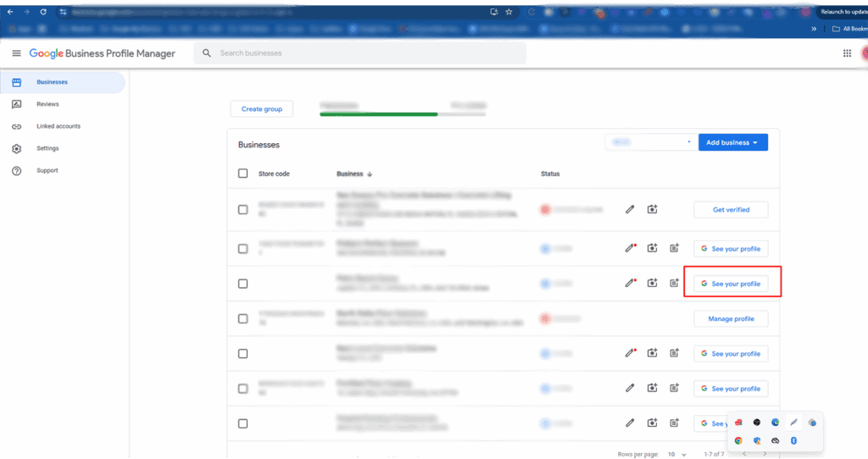Open the Rows per page dropdown
The width and height of the screenshot is (868, 459).
(x=676, y=454)
